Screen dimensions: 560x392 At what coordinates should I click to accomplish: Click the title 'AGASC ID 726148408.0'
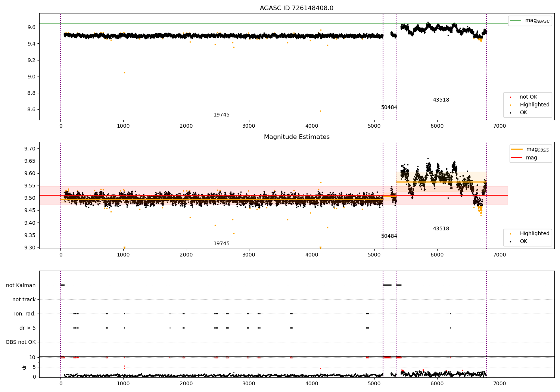click(x=296, y=8)
